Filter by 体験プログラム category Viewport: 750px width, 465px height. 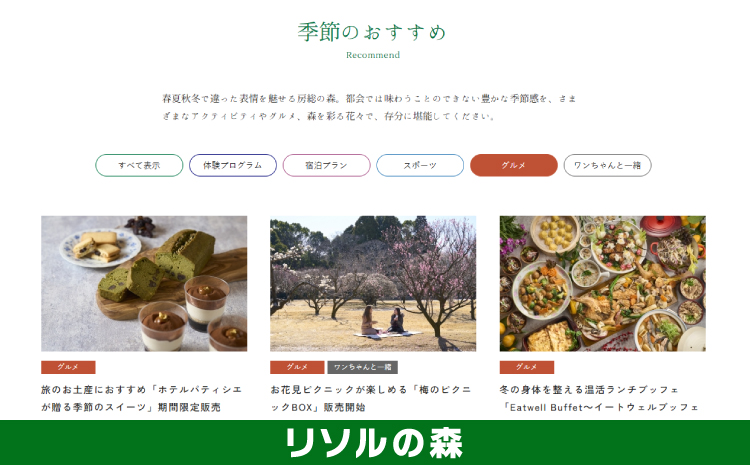click(233, 165)
